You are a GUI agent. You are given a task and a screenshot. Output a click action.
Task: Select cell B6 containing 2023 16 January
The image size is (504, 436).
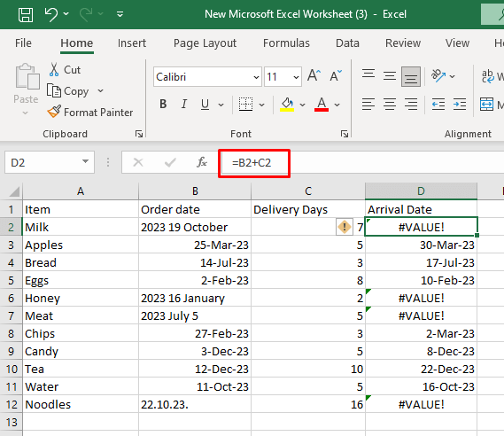tap(195, 298)
